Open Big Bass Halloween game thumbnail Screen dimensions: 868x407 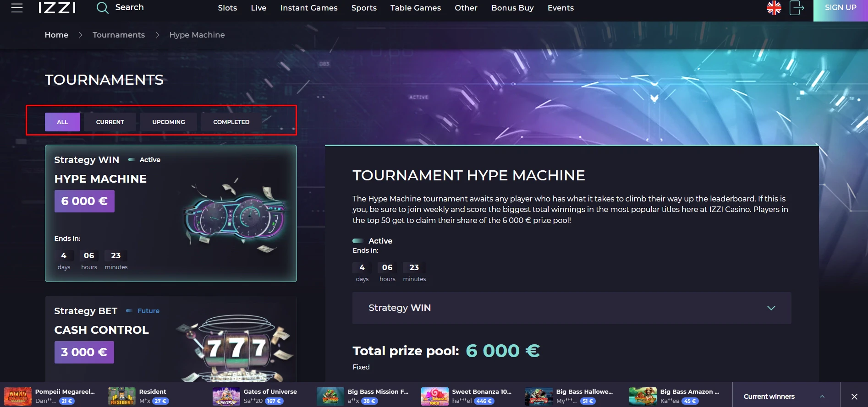(x=539, y=396)
